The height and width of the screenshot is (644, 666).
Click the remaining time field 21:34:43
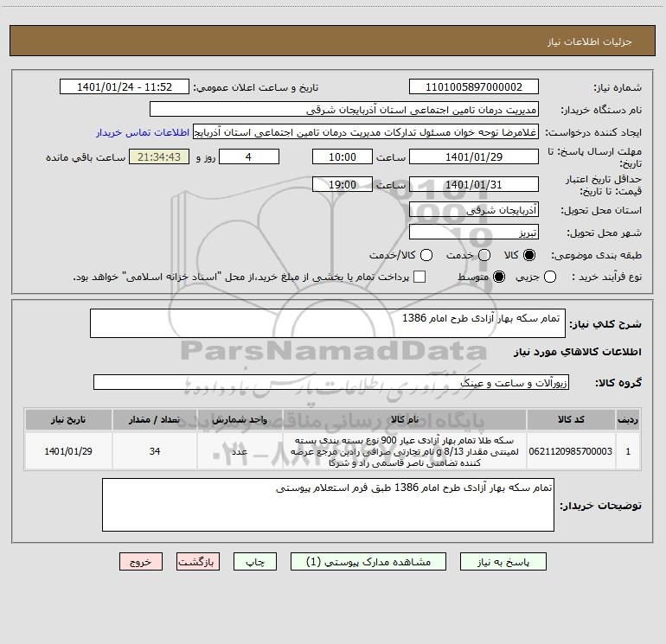[159, 156]
